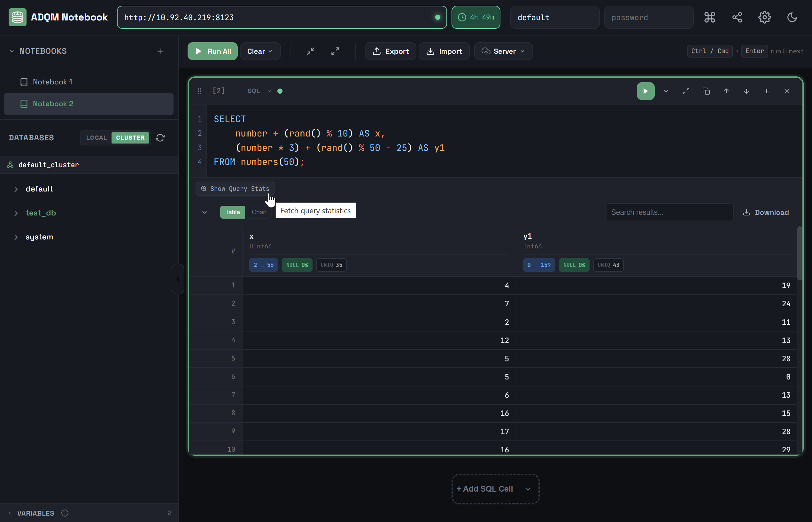Refresh the databases list
Image resolution: width=812 pixels, height=522 pixels.
click(x=160, y=138)
